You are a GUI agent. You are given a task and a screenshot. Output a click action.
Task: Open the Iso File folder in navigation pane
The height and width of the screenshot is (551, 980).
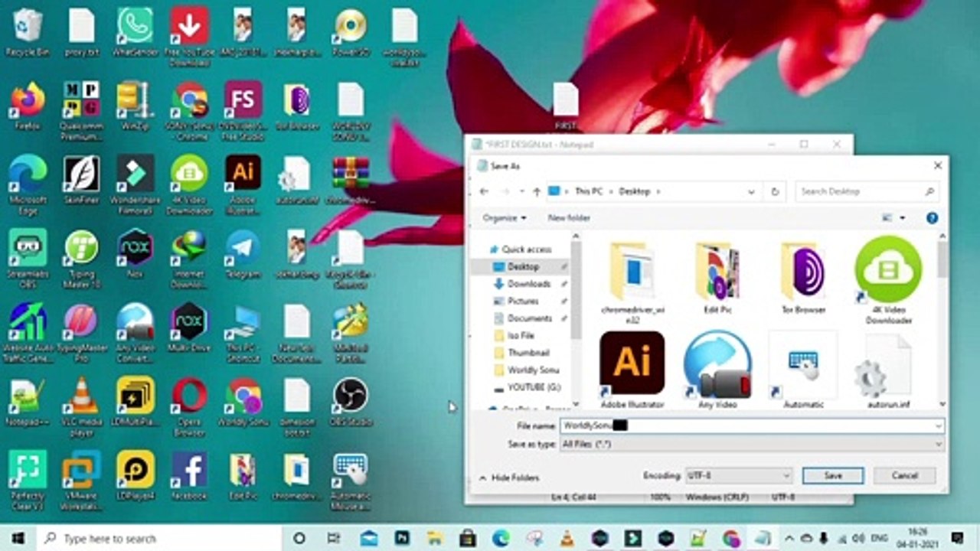[521, 335]
